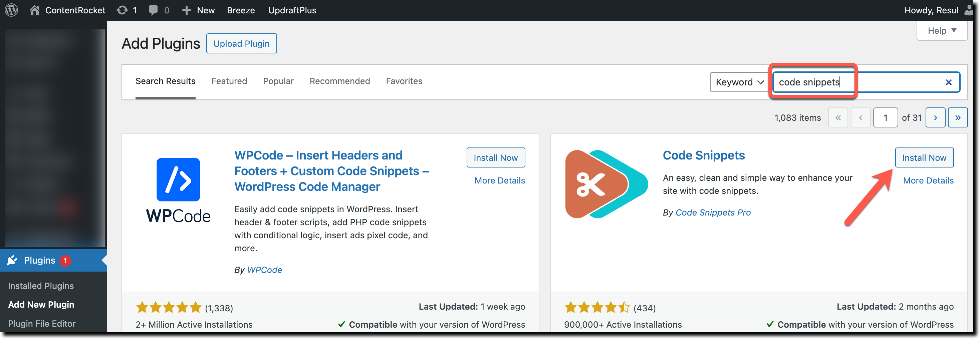The height and width of the screenshot is (339, 980).
Task: Clear the search field with X icon
Action: point(948,82)
